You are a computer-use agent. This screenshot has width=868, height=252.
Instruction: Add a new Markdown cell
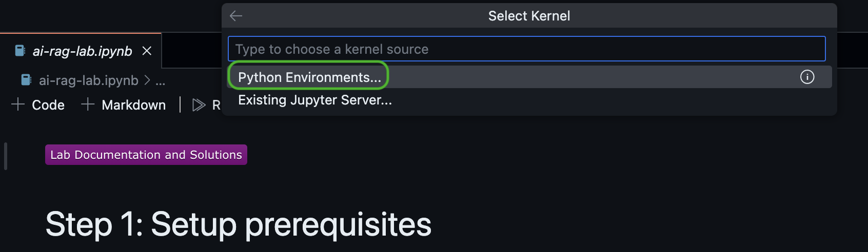coord(124,104)
